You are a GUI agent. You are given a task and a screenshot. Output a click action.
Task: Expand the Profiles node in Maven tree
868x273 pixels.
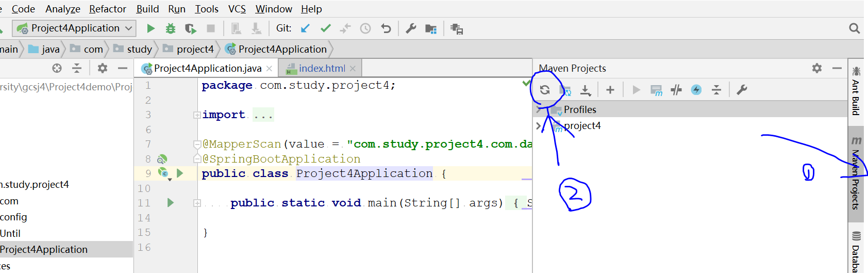(x=539, y=110)
